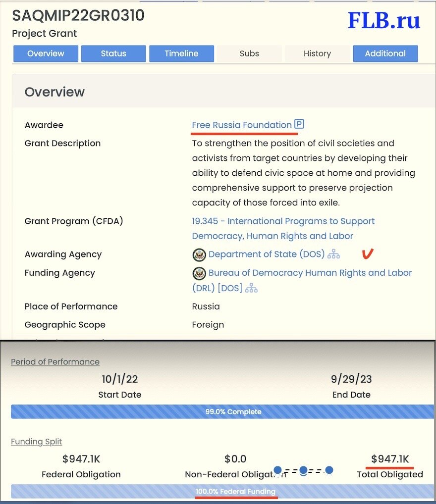Click the Awarding Agency field label
Viewport: 436px width, 504px height.
coord(63,254)
